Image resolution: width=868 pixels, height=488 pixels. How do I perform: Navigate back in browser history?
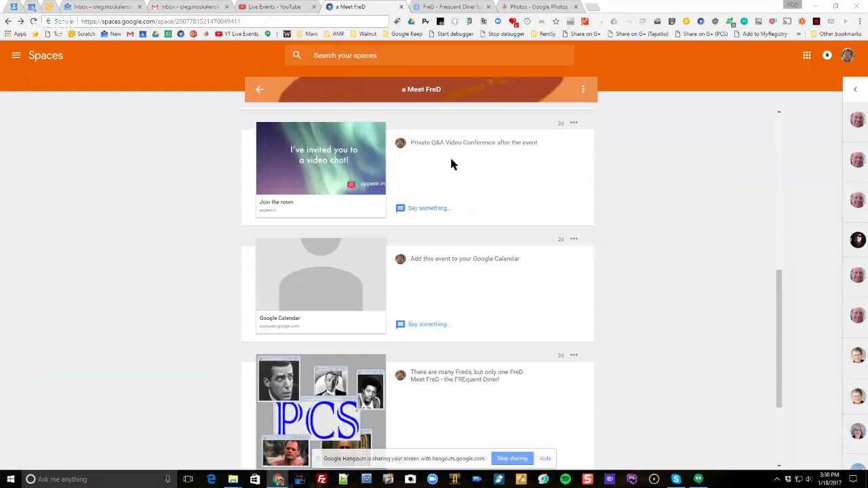(x=8, y=21)
